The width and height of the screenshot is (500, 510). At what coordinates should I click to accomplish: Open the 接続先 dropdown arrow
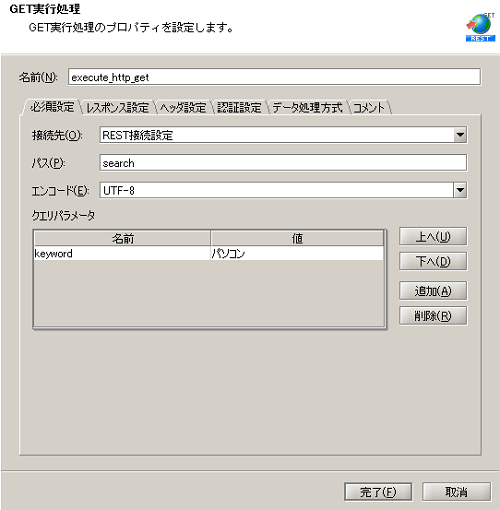click(460, 135)
